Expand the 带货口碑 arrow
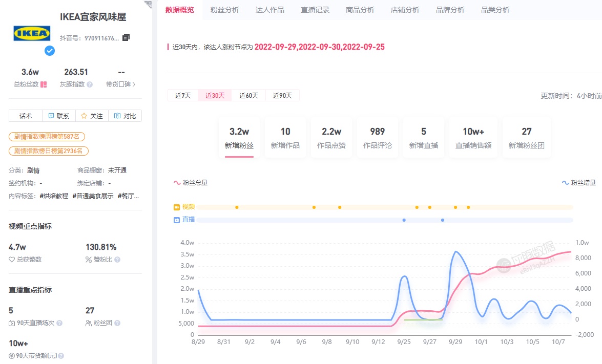602x364 pixels. point(134,84)
